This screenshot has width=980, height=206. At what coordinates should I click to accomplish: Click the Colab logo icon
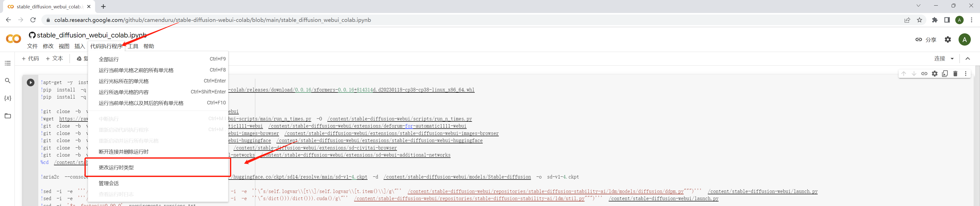coord(14,39)
